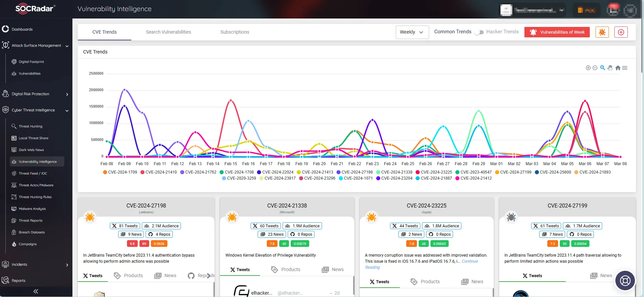
Task: Click CVE-2024-27198 orange bug icon
Action: tap(90, 217)
